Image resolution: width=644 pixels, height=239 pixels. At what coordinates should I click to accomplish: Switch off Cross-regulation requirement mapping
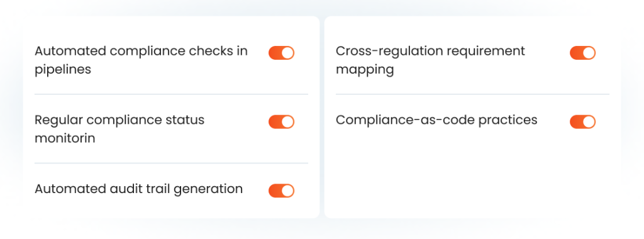point(582,53)
